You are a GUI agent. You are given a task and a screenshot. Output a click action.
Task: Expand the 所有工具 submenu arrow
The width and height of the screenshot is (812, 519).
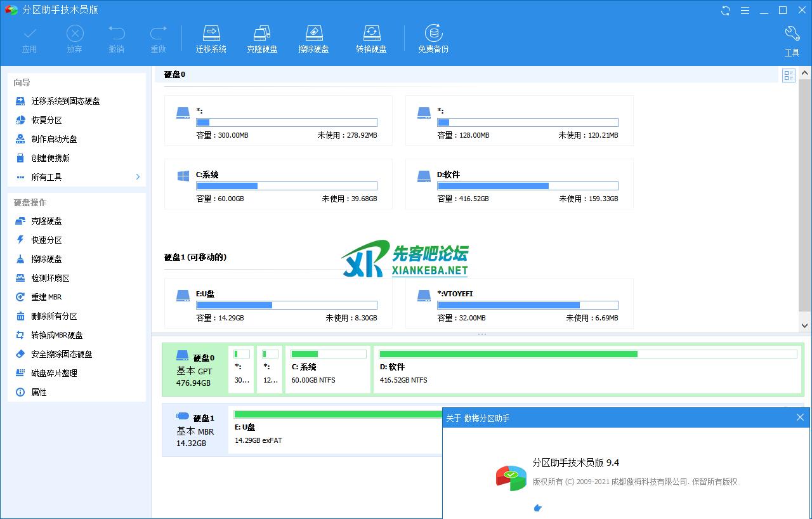click(x=138, y=177)
